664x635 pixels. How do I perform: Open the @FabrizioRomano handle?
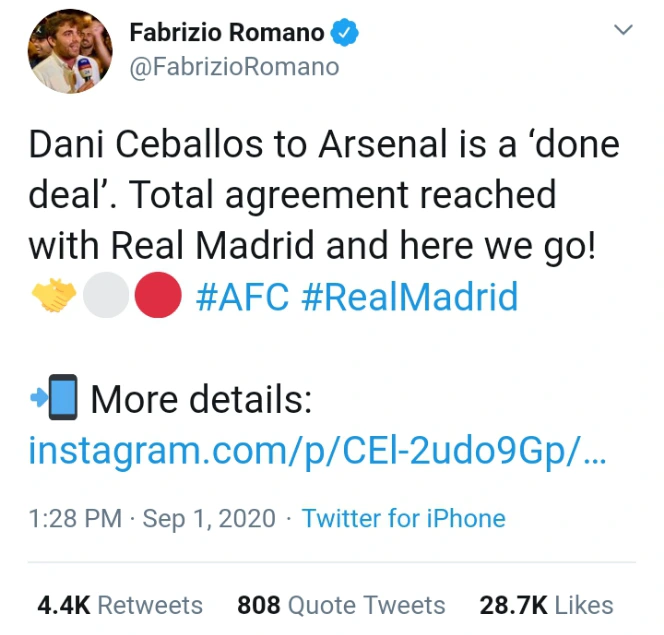click(x=234, y=67)
